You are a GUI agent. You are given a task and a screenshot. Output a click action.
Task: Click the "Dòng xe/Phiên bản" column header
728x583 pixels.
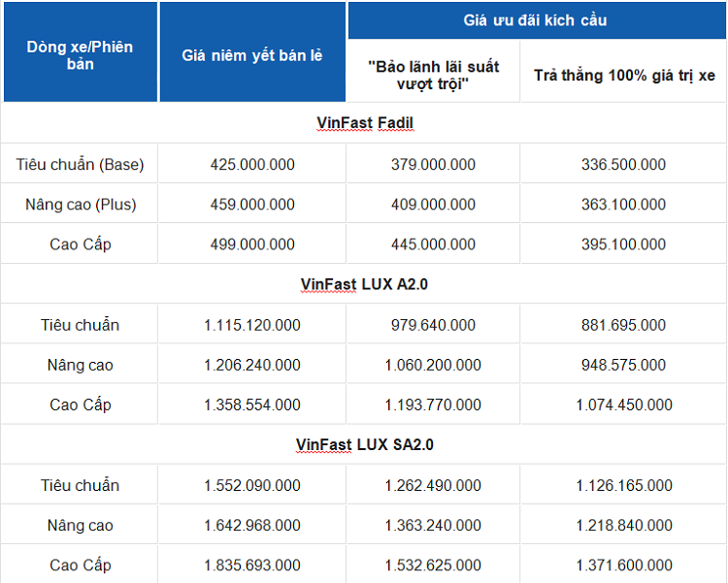[80, 55]
